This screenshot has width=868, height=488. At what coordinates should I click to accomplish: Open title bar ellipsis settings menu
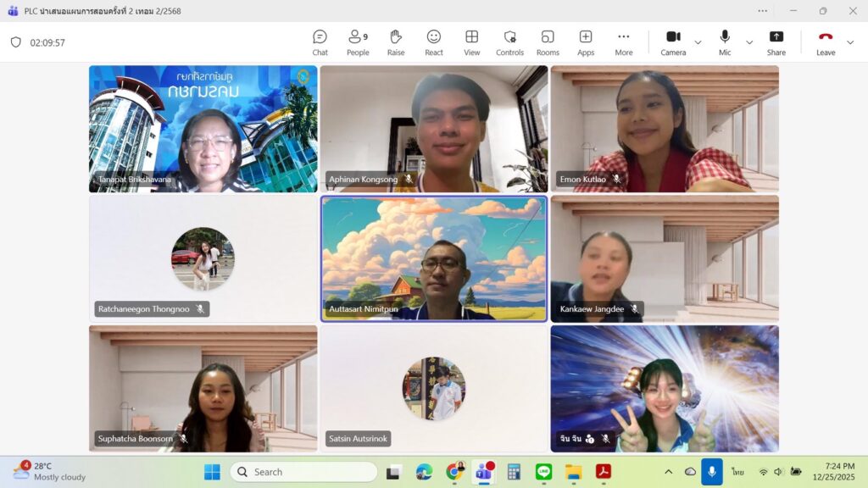coord(763,11)
